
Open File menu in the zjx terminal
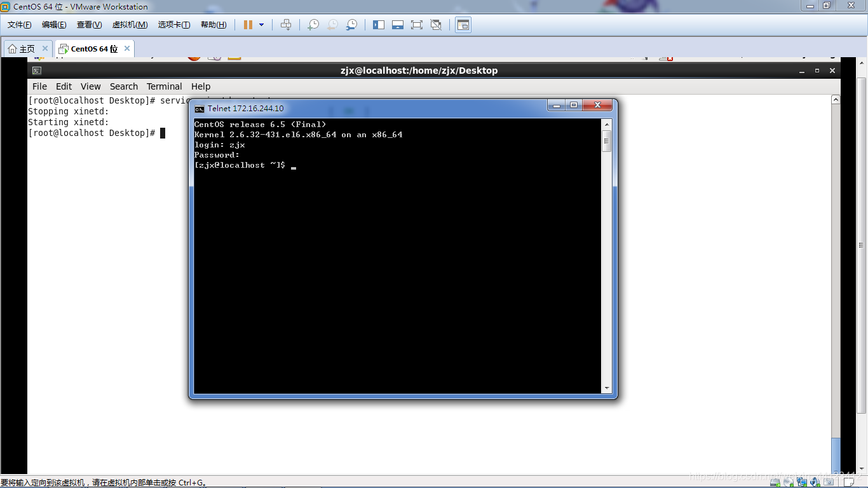(39, 86)
